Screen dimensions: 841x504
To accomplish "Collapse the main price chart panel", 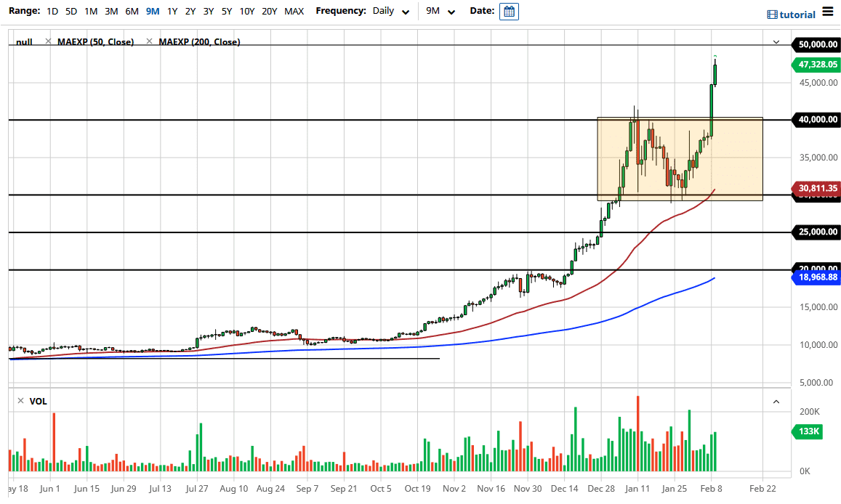I will point(776,42).
